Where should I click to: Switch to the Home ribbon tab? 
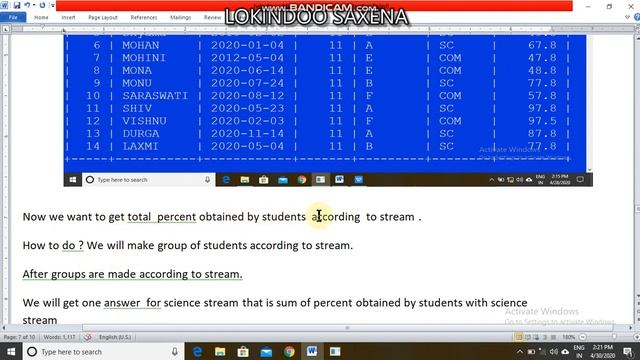[x=41, y=18]
